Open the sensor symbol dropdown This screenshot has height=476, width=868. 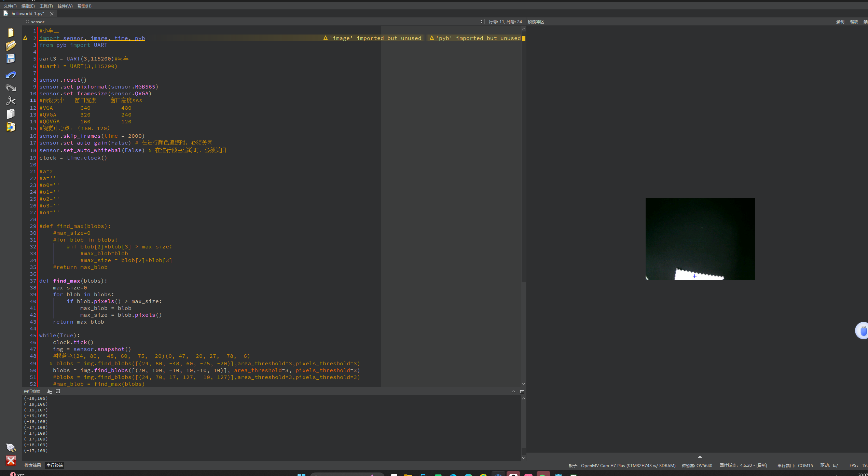pyautogui.click(x=253, y=22)
